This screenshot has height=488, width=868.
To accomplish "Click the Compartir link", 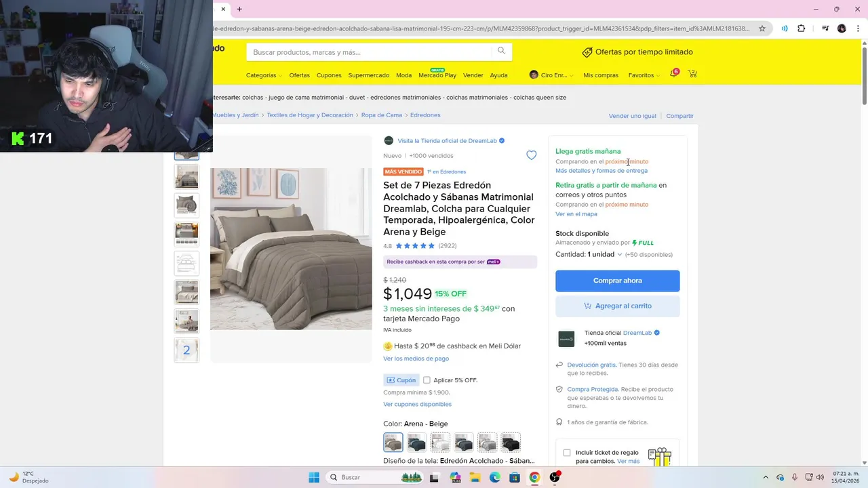I will pos(679,116).
